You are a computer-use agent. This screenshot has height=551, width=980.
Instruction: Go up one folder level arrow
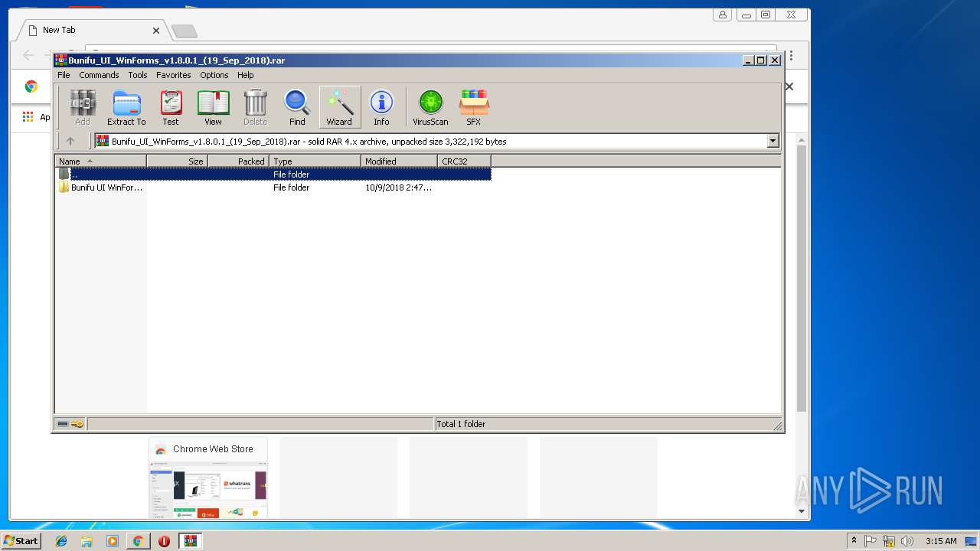click(70, 141)
